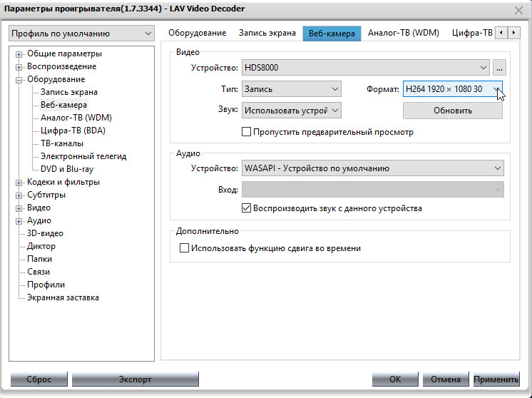This screenshot has height=398, width=532.
Task: Enable Пропустить предварительный просмотр checkbox
Action: pyautogui.click(x=247, y=132)
